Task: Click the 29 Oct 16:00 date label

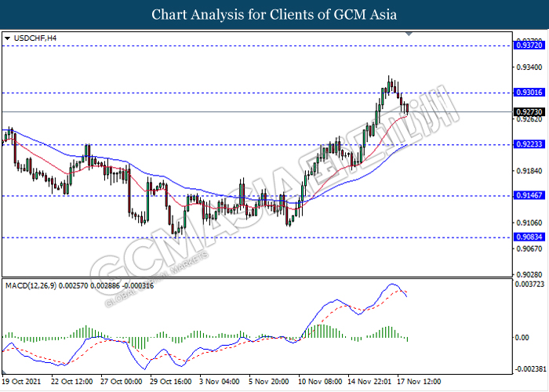Action: pyautogui.click(x=171, y=382)
